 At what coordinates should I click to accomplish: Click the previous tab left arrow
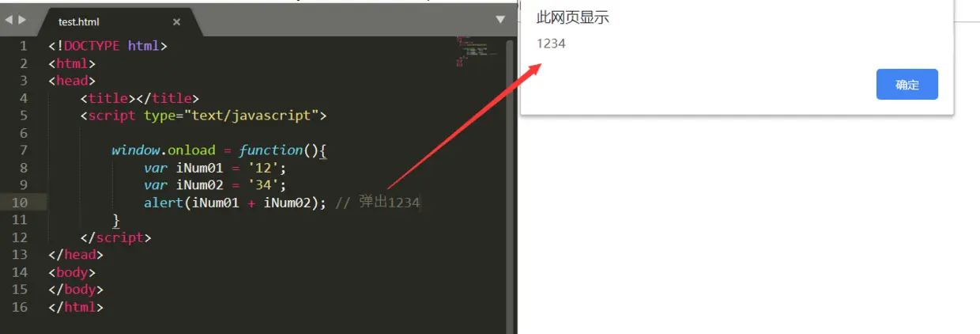[9, 20]
